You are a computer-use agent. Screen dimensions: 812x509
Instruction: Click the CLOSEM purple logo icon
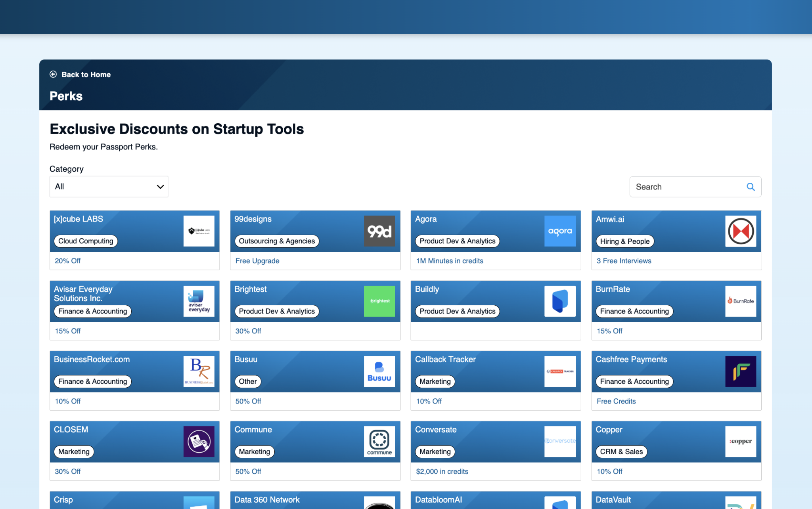click(199, 442)
